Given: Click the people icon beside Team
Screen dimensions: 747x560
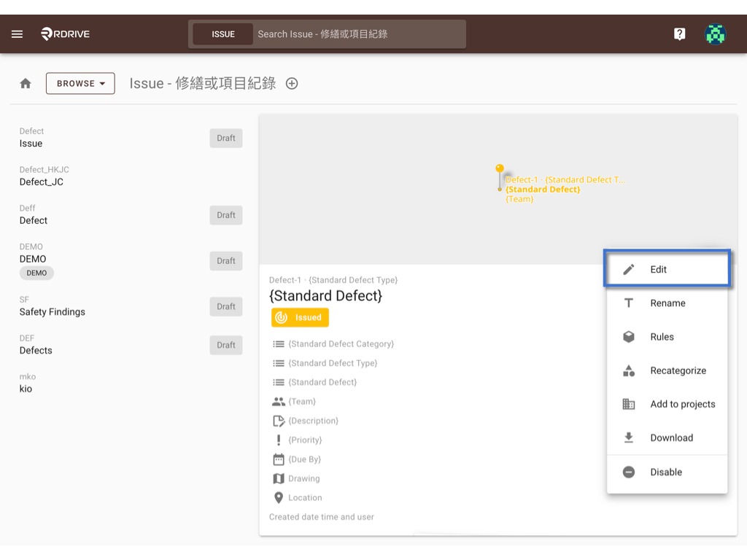Looking at the screenshot, I should pyautogui.click(x=278, y=402).
